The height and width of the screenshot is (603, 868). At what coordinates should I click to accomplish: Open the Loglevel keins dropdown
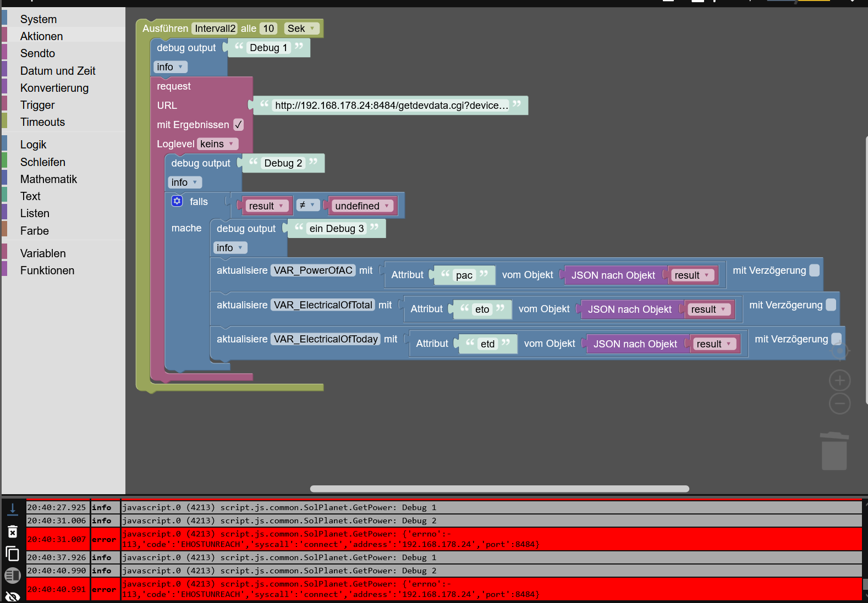point(217,144)
